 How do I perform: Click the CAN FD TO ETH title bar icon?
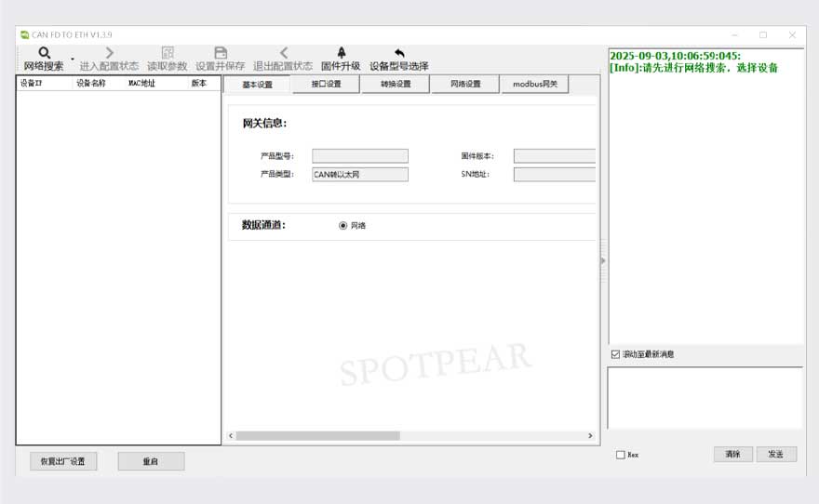pos(24,34)
